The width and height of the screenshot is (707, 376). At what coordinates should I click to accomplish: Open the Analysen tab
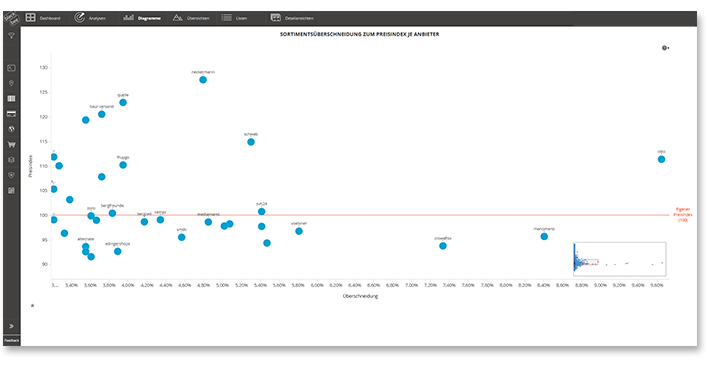click(90, 18)
